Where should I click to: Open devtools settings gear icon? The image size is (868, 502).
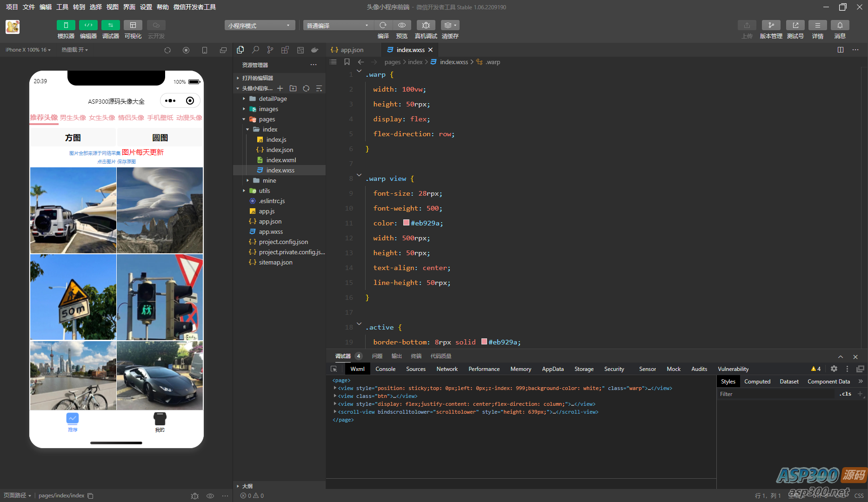click(x=834, y=369)
